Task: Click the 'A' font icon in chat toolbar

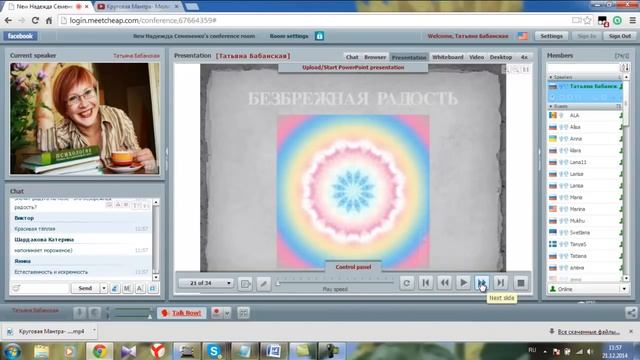Action: point(140,288)
